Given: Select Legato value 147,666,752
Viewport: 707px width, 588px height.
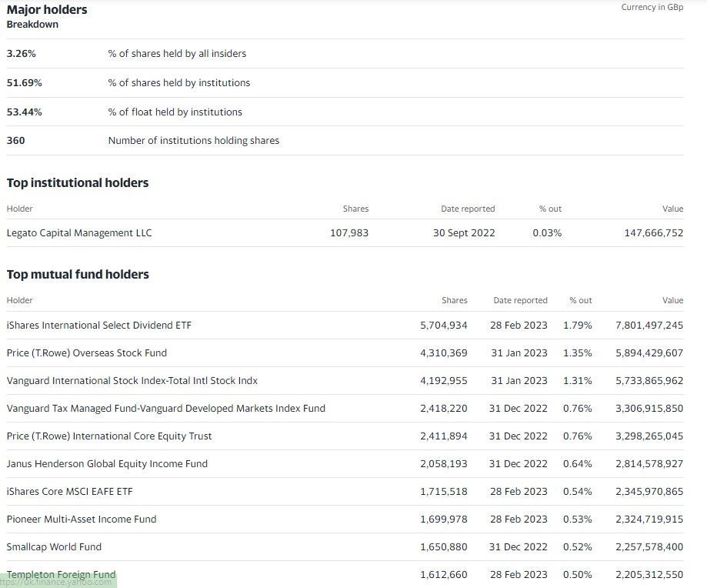Looking at the screenshot, I should (654, 232).
